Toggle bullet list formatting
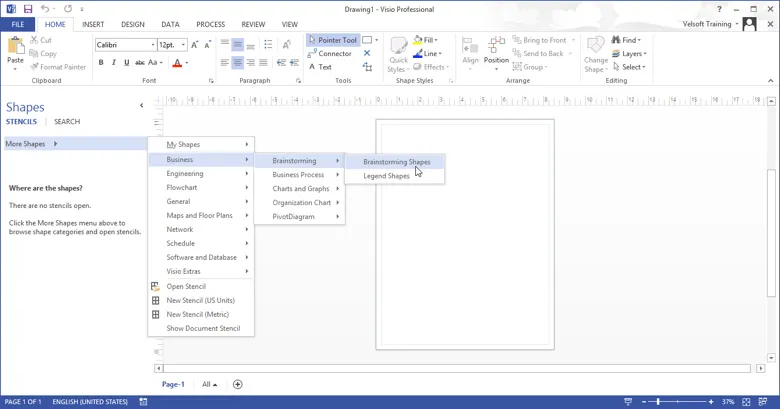The image size is (780, 409). 268,44
